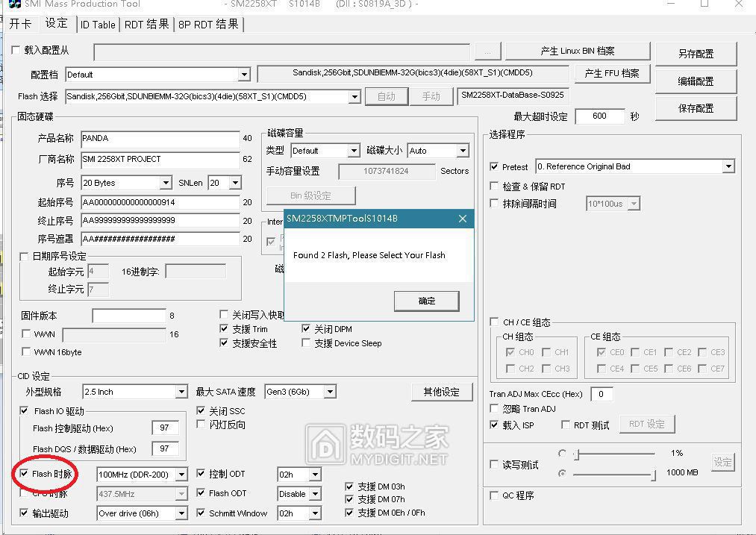Open the Flash ODT Disable dropdown
This screenshot has width=756, height=535.
point(315,494)
